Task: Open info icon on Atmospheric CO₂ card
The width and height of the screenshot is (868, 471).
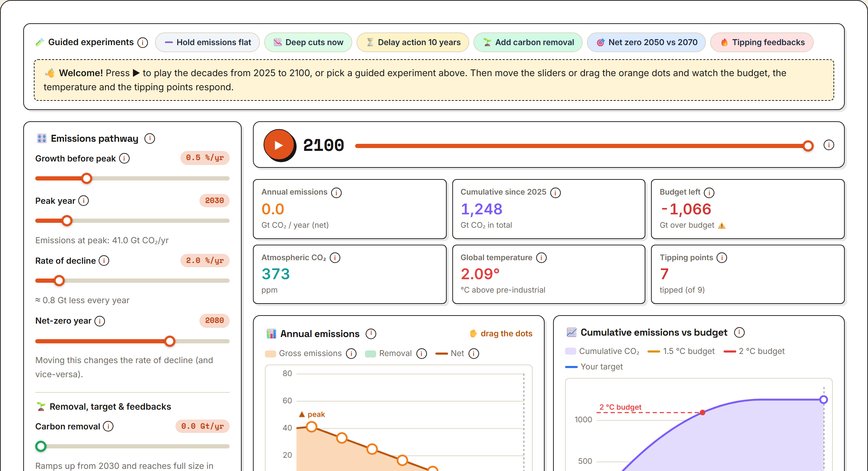Action: click(x=335, y=258)
